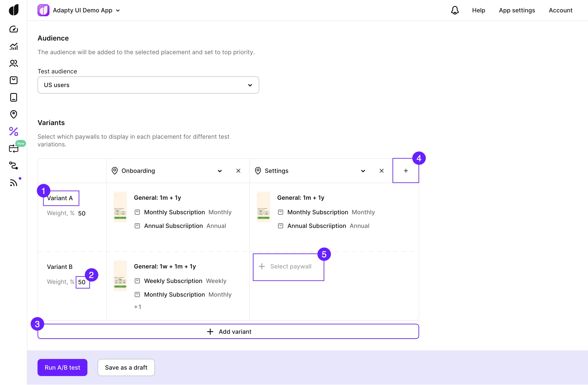Open the profiles users sidebar icon
The height and width of the screenshot is (385, 588).
pyautogui.click(x=14, y=63)
